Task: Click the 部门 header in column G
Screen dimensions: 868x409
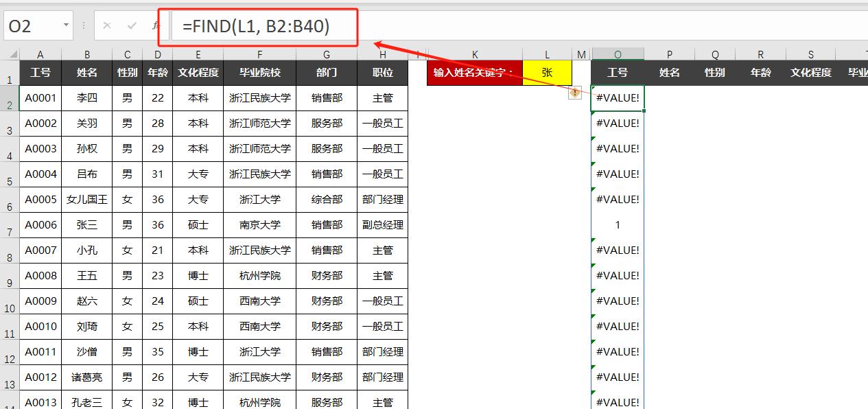Action: point(327,72)
